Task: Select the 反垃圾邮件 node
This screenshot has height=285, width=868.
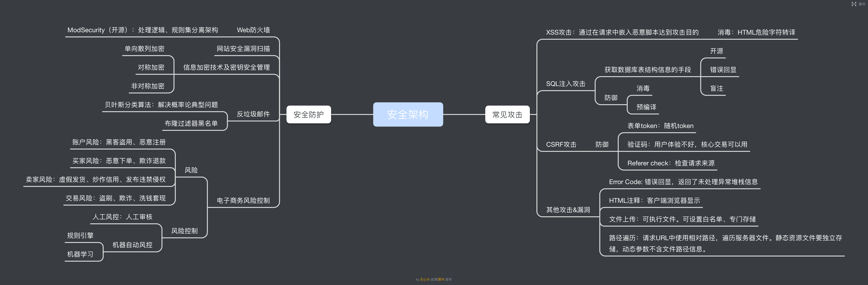Action: click(x=253, y=114)
